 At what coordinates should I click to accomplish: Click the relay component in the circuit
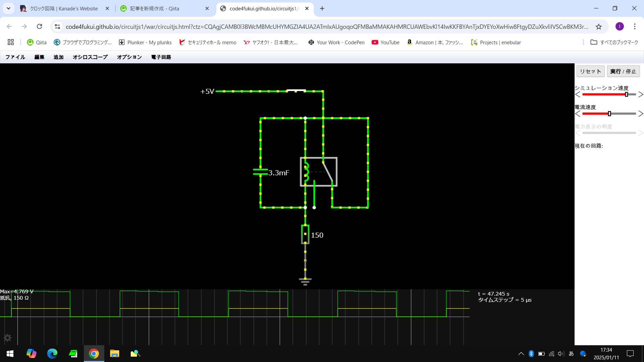point(318,172)
